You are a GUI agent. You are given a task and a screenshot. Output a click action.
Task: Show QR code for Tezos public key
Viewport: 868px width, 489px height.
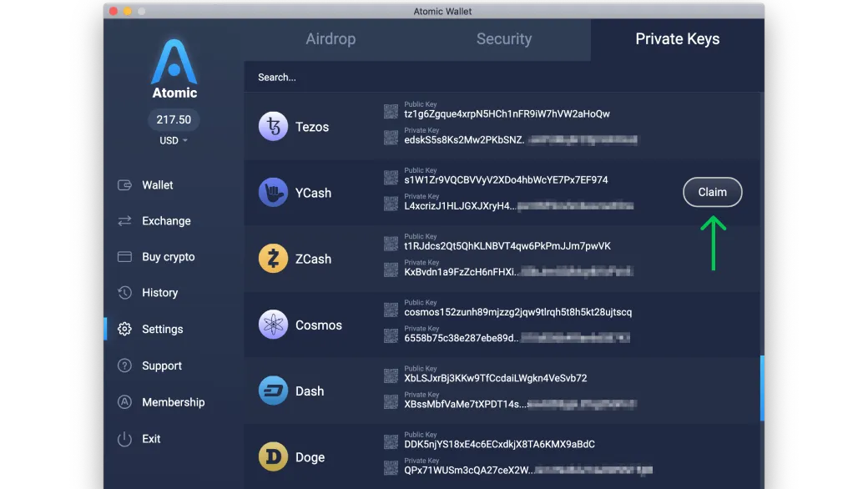pyautogui.click(x=391, y=111)
